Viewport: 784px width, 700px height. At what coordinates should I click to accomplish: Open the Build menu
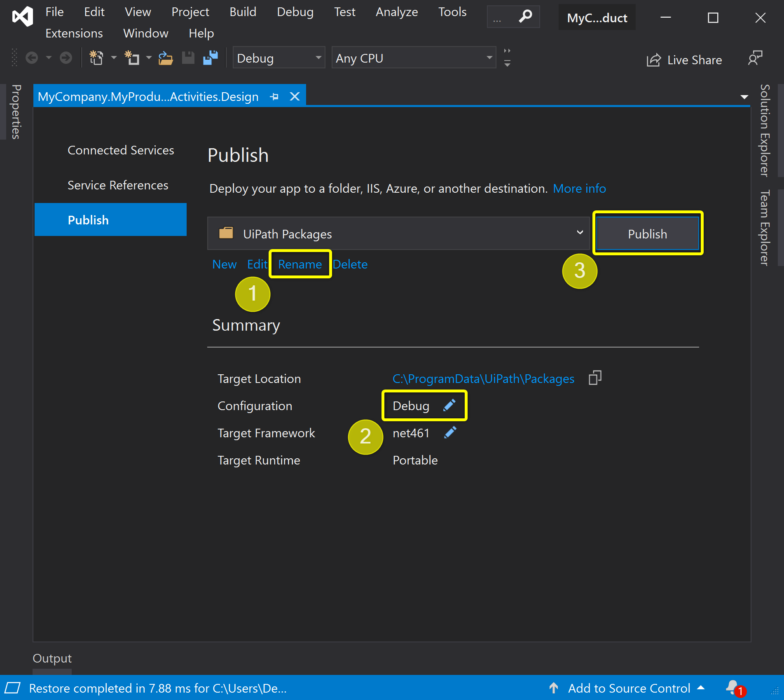click(243, 12)
